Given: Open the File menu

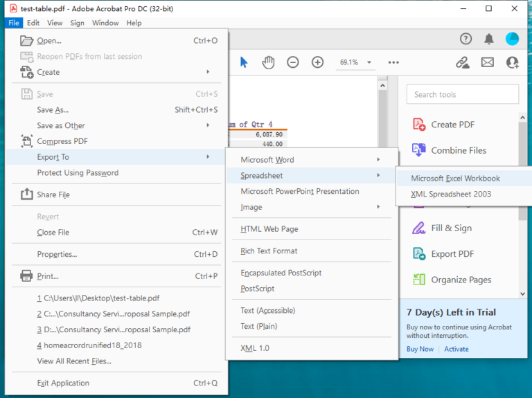Looking at the screenshot, I should [x=14, y=23].
